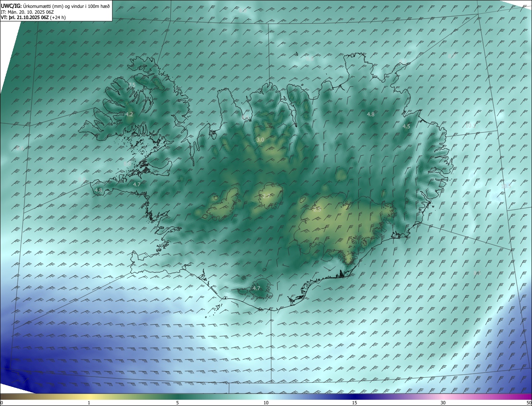Click the faint 10.5 value off the east coast
Viewport: 532px width, 406px height.
(x=506, y=186)
